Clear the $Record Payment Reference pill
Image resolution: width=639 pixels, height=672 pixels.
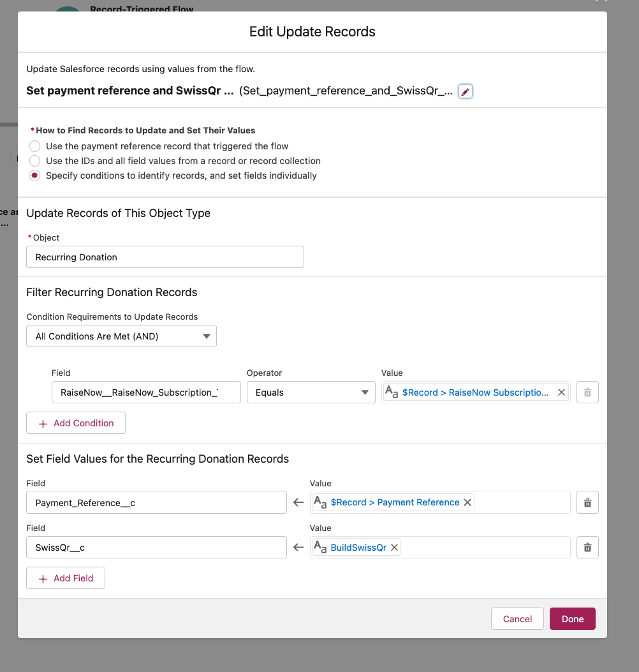467,502
